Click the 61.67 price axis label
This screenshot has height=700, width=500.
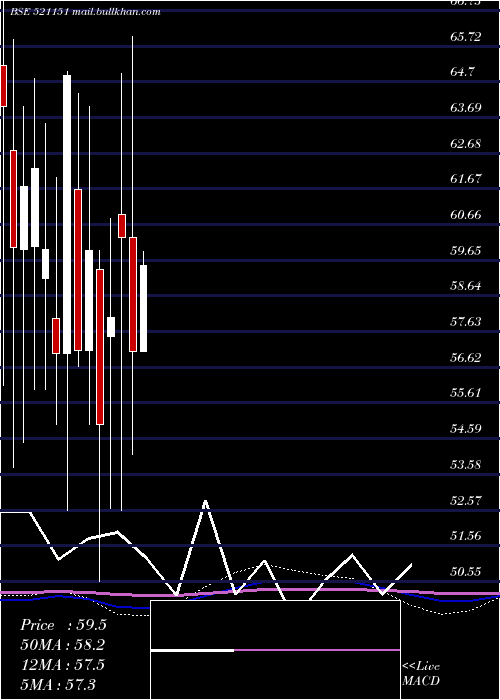(x=466, y=179)
